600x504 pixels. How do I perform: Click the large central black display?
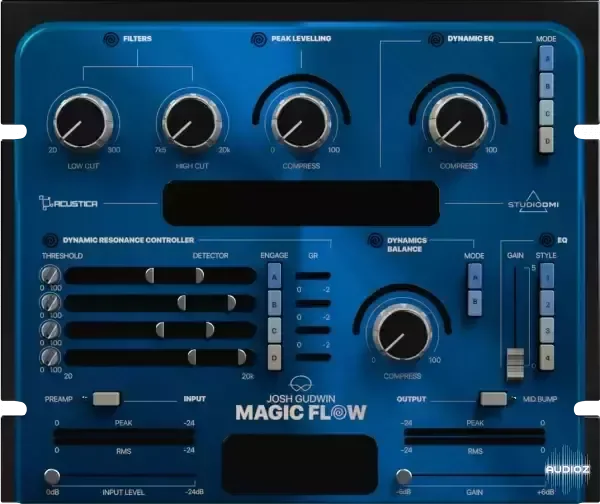click(x=301, y=203)
